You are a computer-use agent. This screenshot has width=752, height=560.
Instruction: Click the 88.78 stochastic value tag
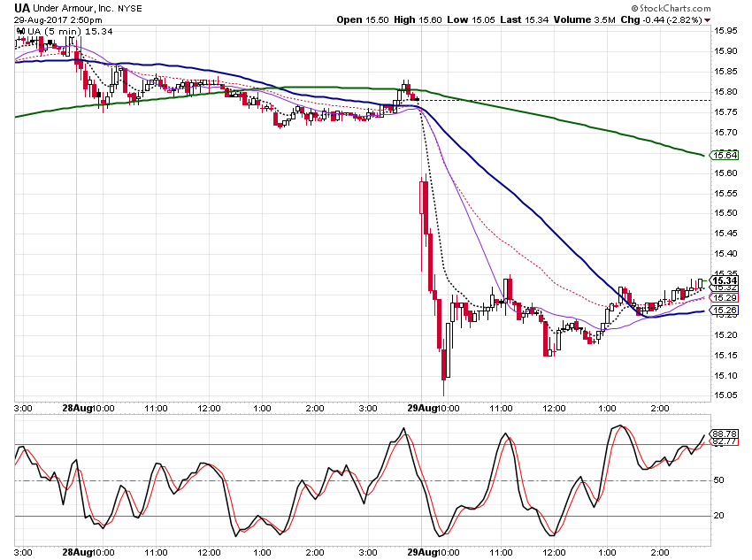click(725, 433)
